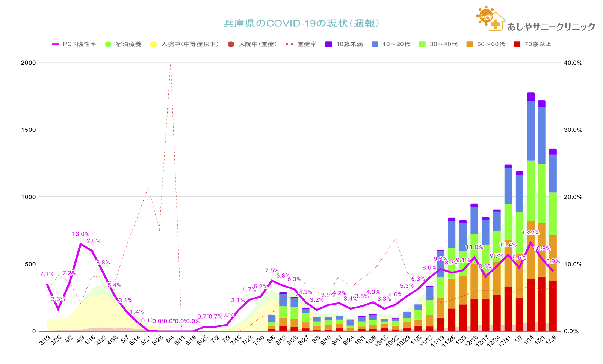
Task: Click the 7.5% data label on 8/6
Action: [x=272, y=270]
